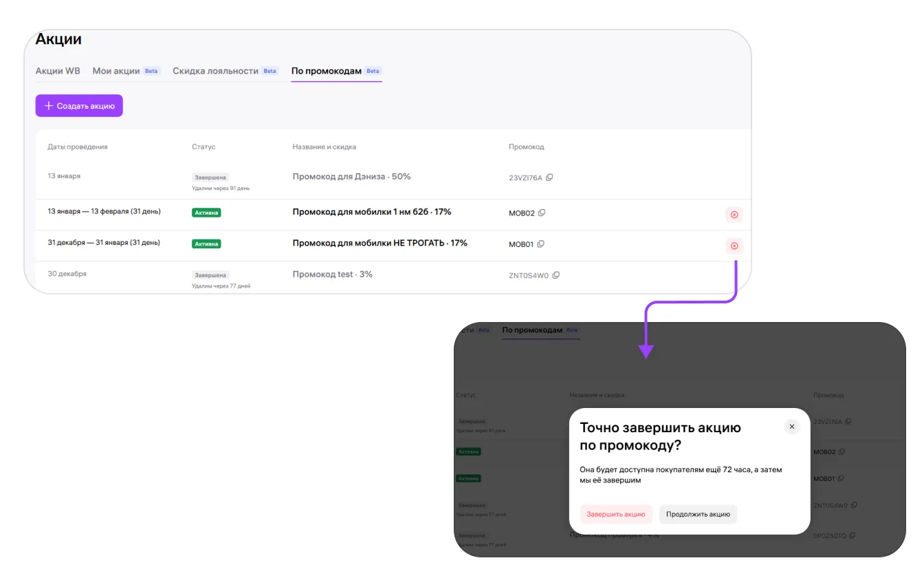Click copy icon beside 0ROZ5DTQ behind the dialog

coord(853,535)
